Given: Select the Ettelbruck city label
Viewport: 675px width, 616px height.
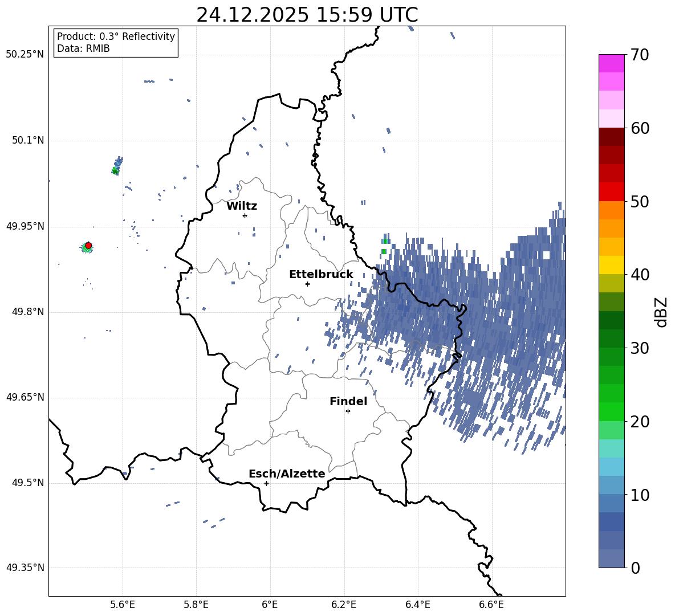Looking at the screenshot, I should (321, 275).
